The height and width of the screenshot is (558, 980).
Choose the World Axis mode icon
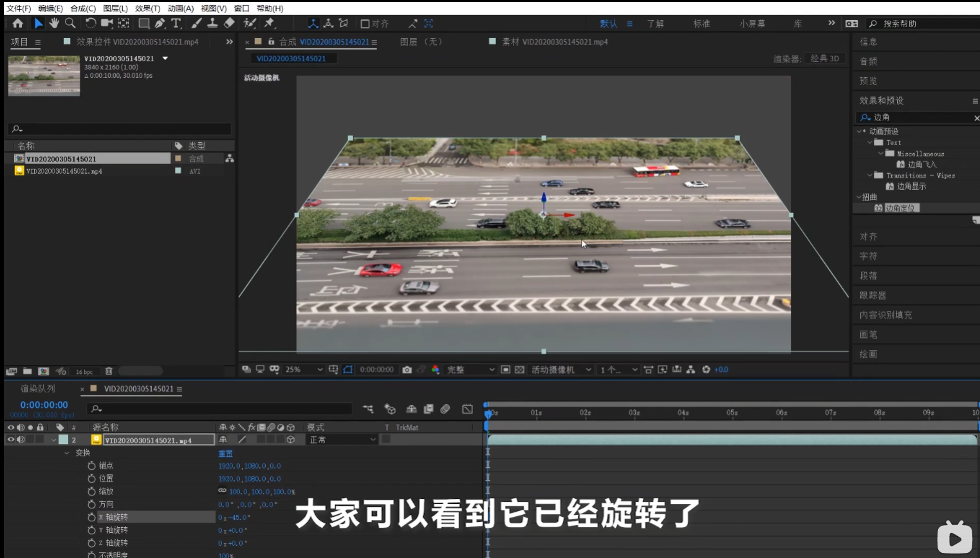pos(328,23)
